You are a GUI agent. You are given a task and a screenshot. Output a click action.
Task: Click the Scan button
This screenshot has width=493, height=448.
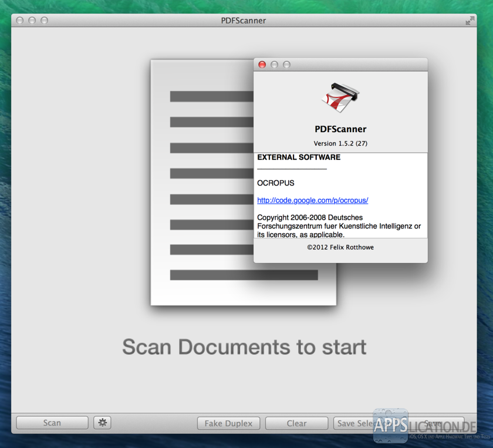pyautogui.click(x=52, y=423)
